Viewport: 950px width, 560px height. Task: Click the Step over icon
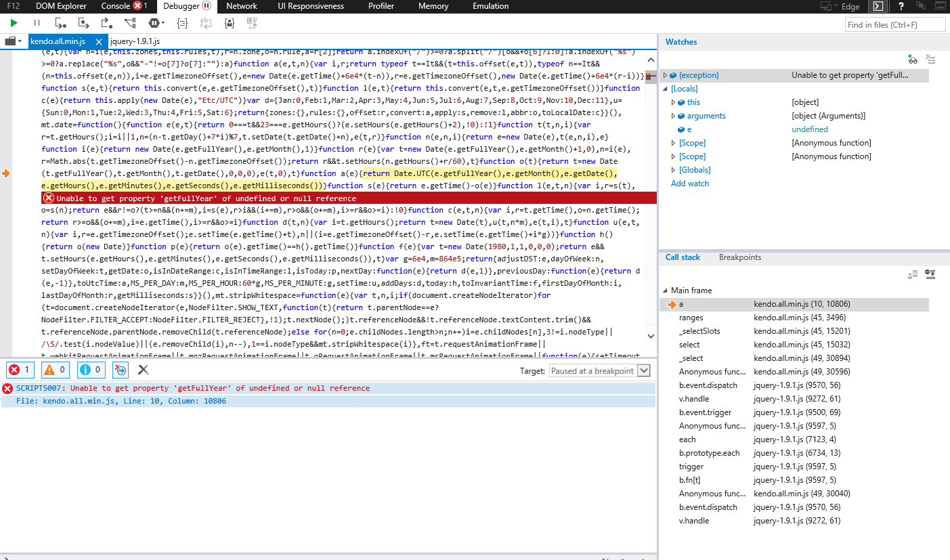tap(84, 23)
